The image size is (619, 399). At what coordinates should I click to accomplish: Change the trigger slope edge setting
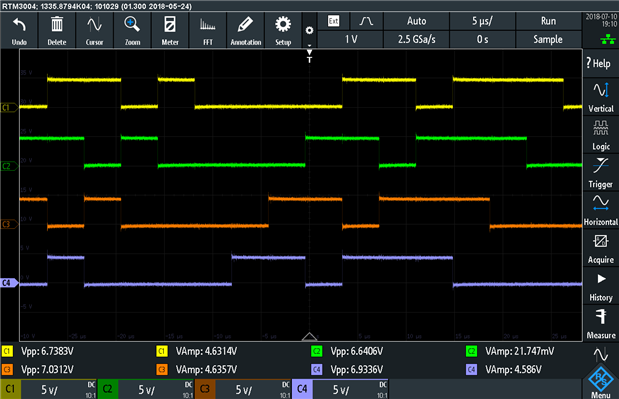[366, 21]
